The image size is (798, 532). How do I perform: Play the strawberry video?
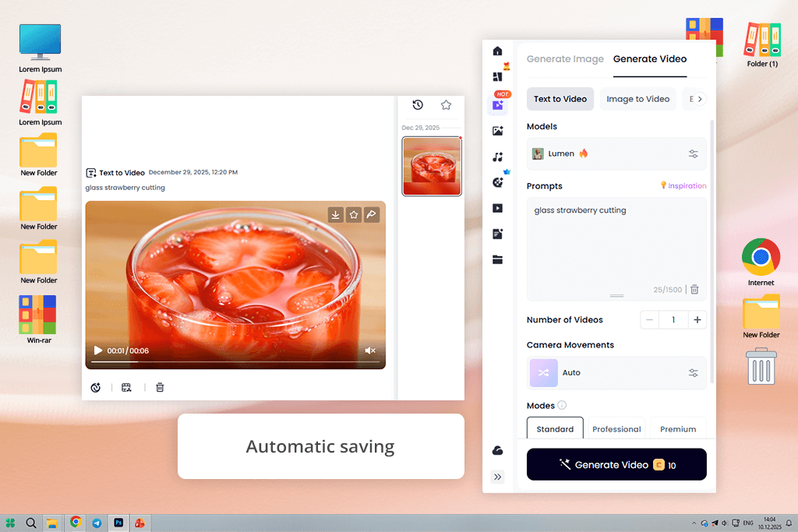98,351
